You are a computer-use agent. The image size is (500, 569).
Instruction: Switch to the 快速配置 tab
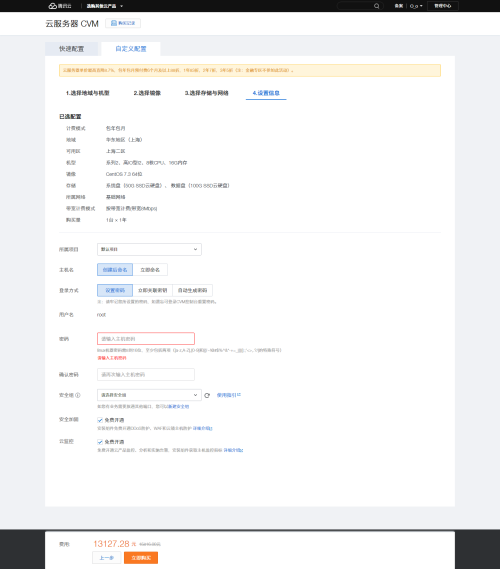pyautogui.click(x=71, y=49)
